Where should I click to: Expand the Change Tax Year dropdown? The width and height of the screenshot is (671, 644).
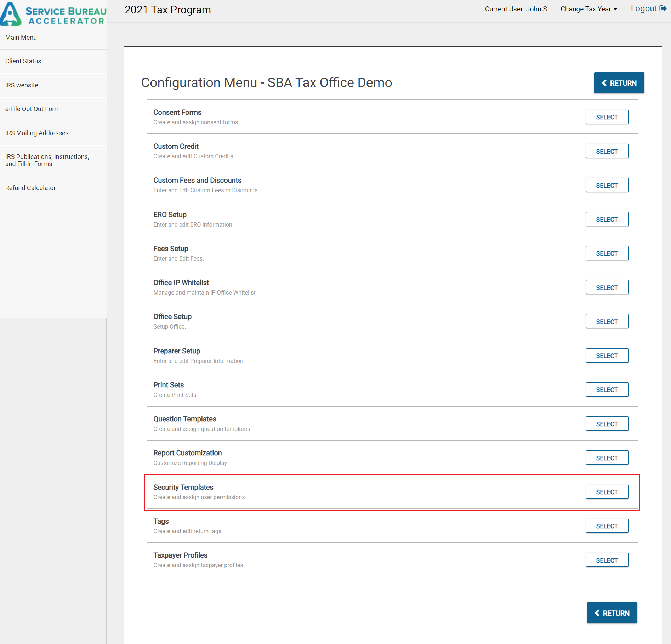588,9
